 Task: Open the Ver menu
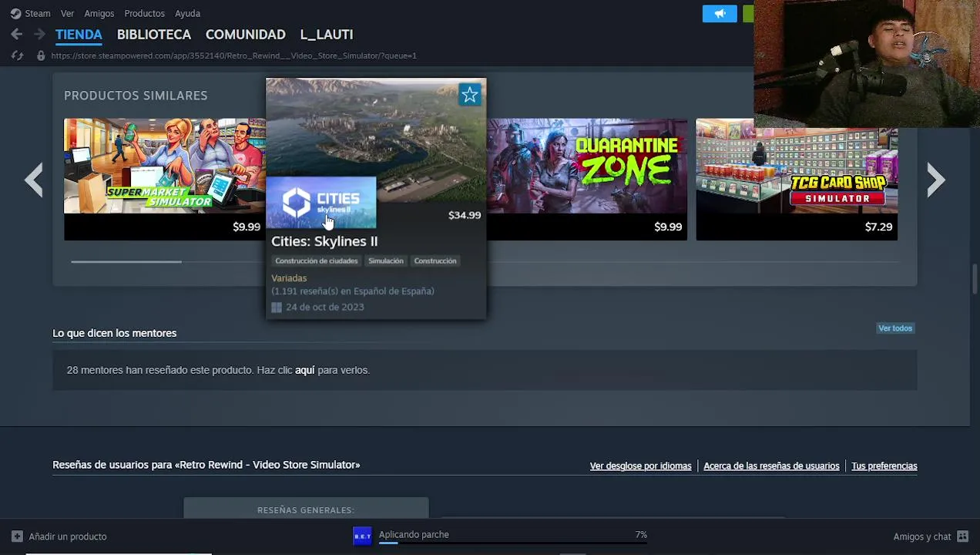[x=67, y=13]
